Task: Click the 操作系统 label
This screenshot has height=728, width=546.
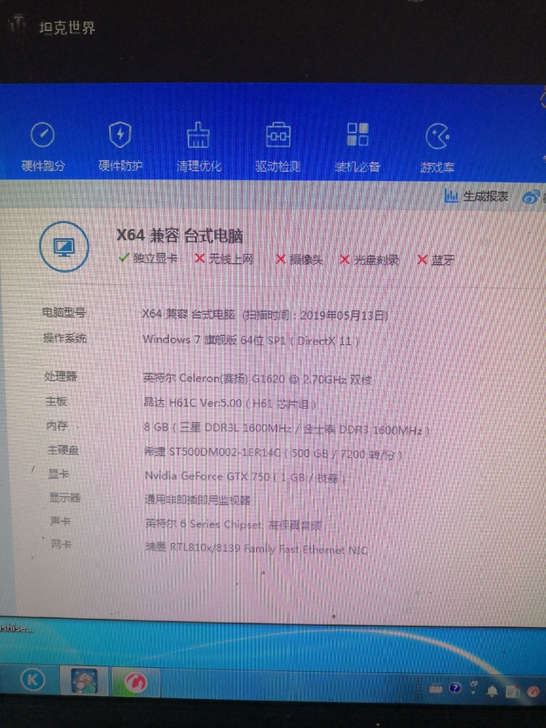Action: tap(65, 338)
